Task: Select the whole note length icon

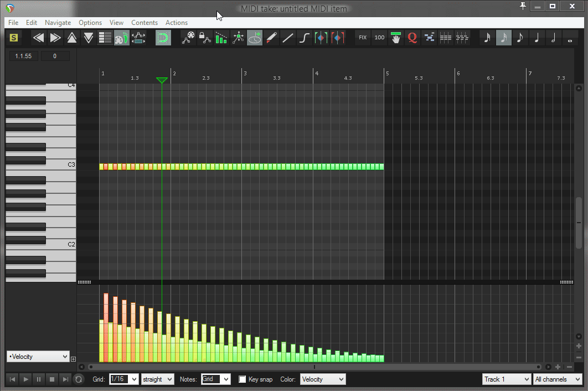Action: coord(570,39)
